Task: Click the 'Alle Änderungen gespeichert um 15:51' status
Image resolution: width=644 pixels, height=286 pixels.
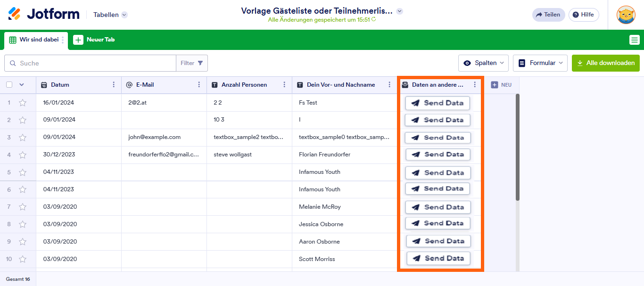Action: click(319, 20)
